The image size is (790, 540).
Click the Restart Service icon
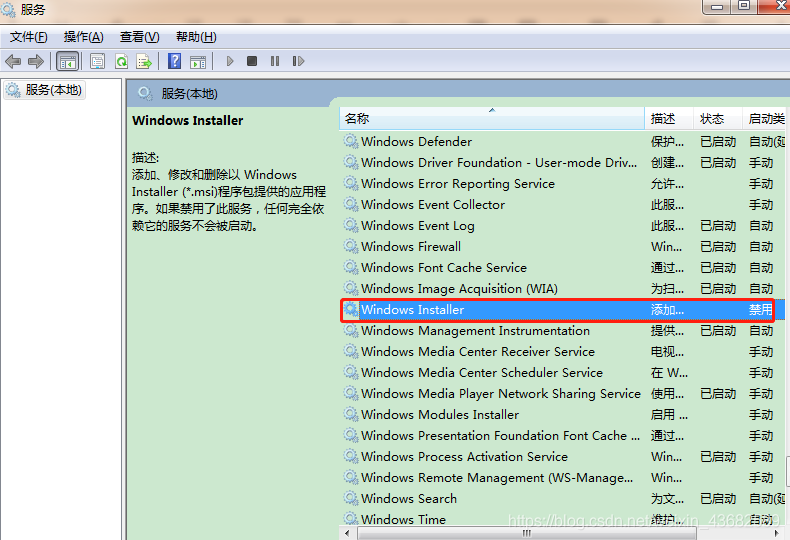tap(298, 61)
